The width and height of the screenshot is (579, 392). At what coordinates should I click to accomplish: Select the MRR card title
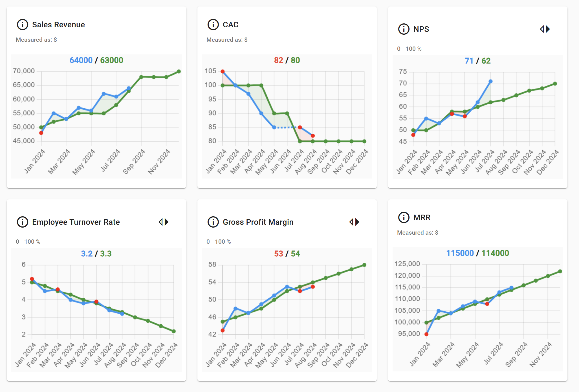[x=422, y=217]
